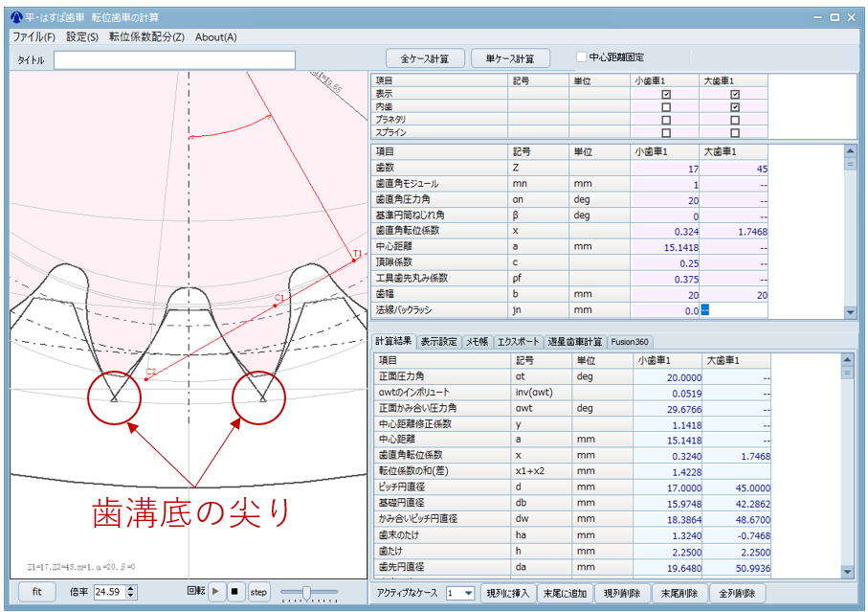
Task: Select 法線バックラッシ value 0.0 cell
Action: (665, 310)
